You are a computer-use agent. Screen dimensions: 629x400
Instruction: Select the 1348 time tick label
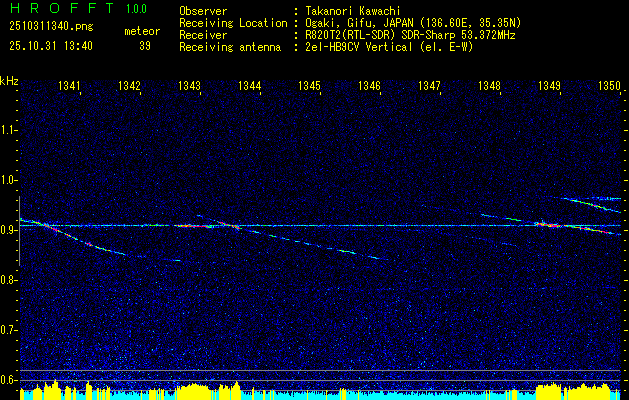[489, 86]
